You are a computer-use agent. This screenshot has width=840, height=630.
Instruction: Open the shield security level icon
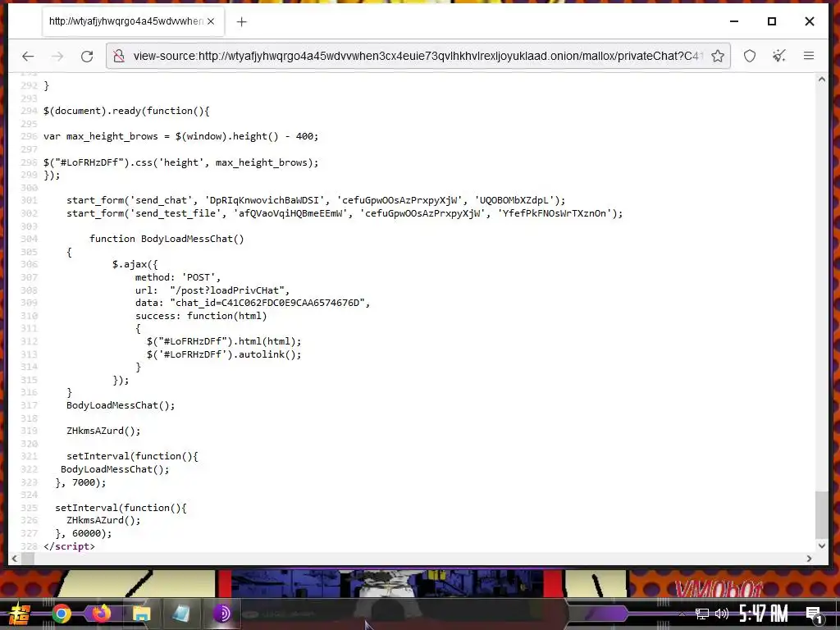point(750,56)
